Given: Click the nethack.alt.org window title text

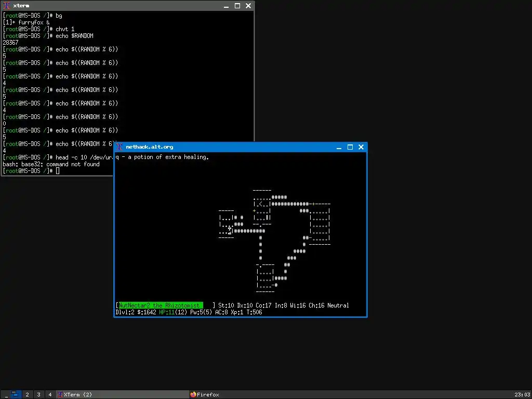Looking at the screenshot, I should pos(149,147).
